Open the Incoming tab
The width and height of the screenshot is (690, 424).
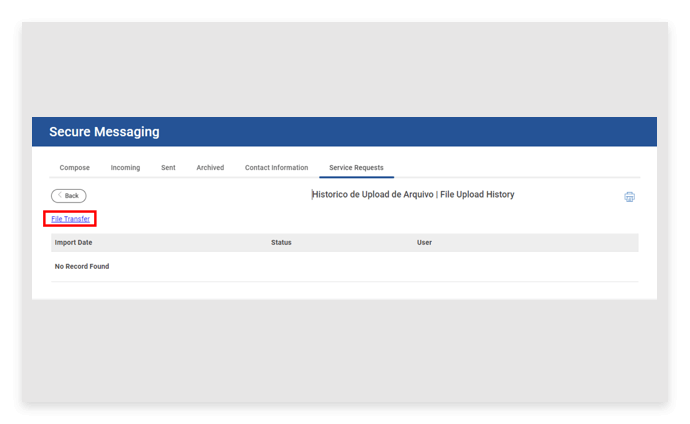pyautogui.click(x=125, y=168)
